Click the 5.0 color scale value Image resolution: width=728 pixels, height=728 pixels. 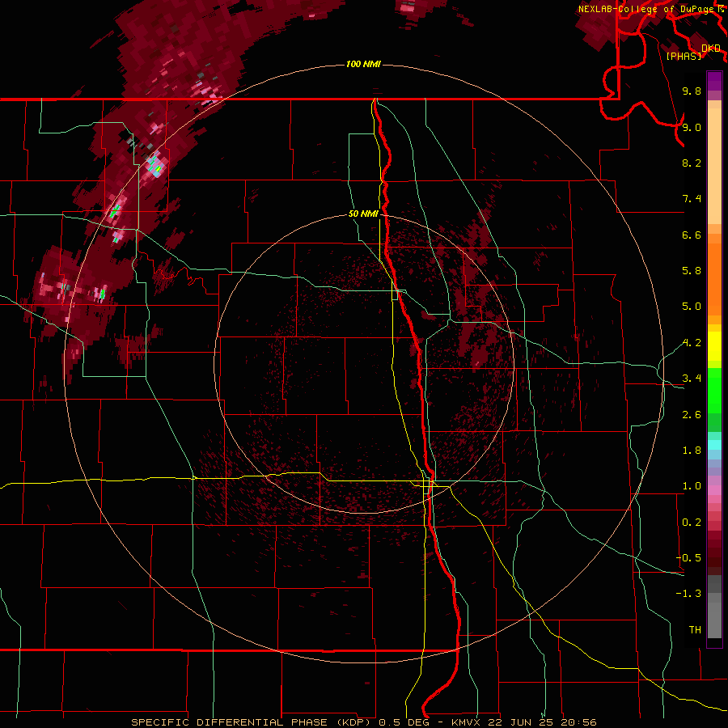(x=692, y=307)
